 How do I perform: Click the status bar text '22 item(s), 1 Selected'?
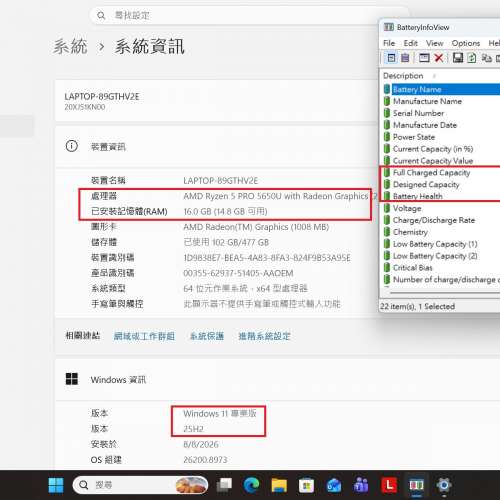point(418,306)
